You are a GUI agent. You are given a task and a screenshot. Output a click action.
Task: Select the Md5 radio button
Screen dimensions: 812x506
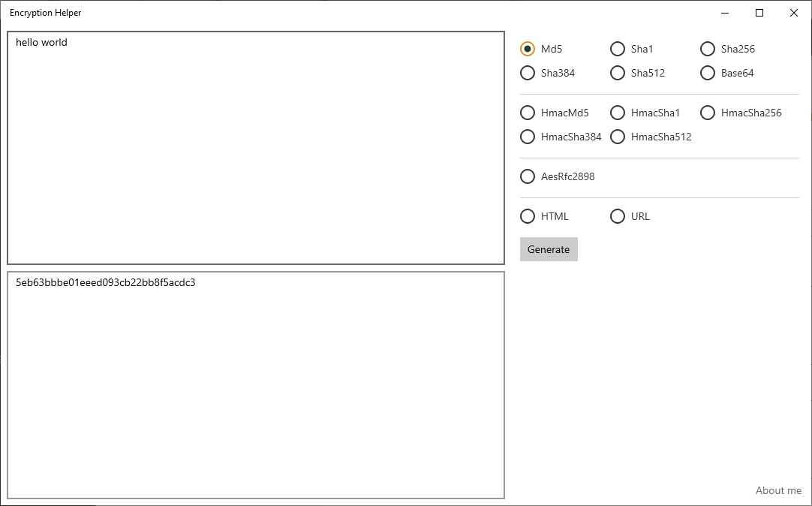coord(528,49)
